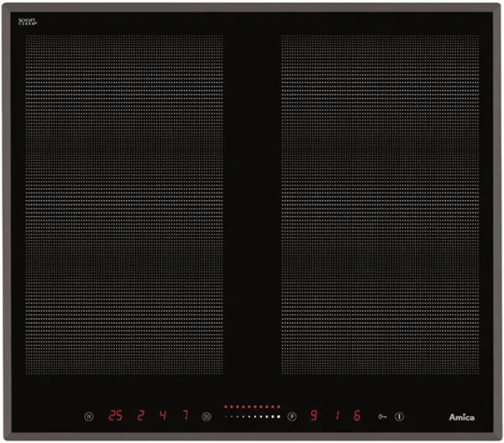The height and width of the screenshot is (443, 504).
Task: Select the zone display showing 9
Action: (314, 415)
